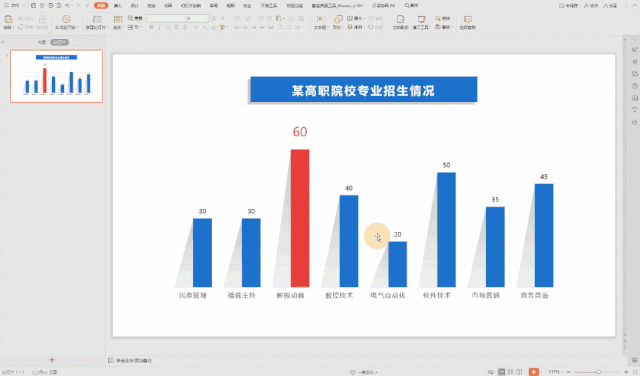Click the search command box in tab bar
The width and height of the screenshot is (640, 376).
click(411, 6)
